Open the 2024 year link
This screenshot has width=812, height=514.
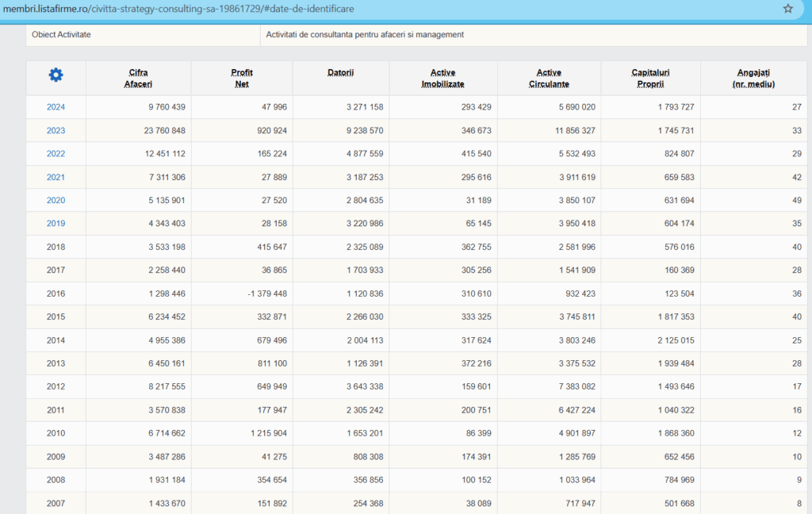[x=56, y=107]
